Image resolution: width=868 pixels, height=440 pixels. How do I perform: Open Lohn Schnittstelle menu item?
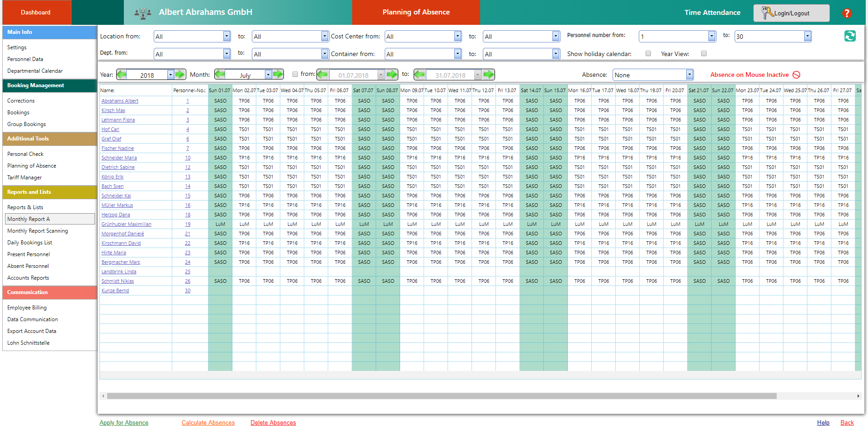pyautogui.click(x=28, y=343)
